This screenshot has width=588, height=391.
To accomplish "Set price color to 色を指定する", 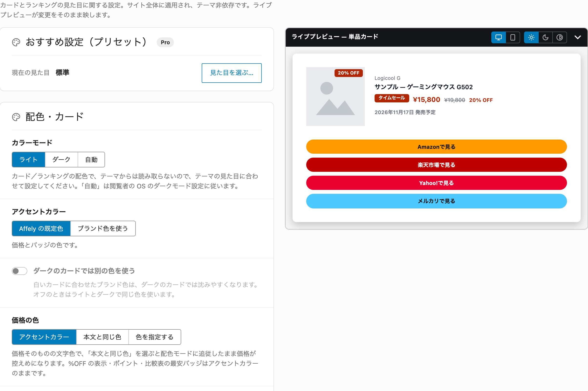I will tap(155, 337).
